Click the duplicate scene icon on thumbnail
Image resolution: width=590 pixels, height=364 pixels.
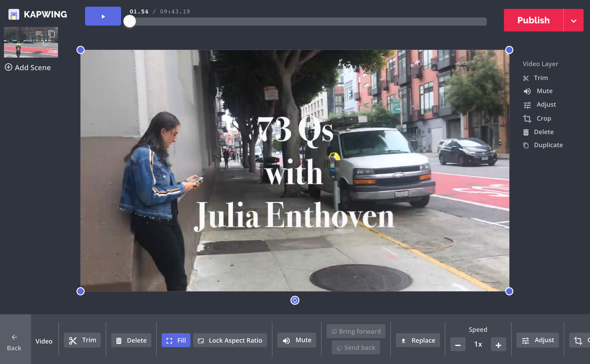coord(52,34)
